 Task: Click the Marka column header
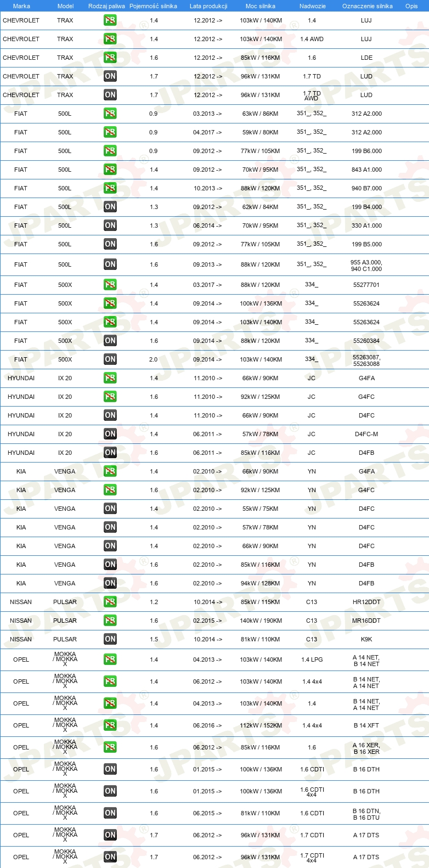(x=21, y=6)
